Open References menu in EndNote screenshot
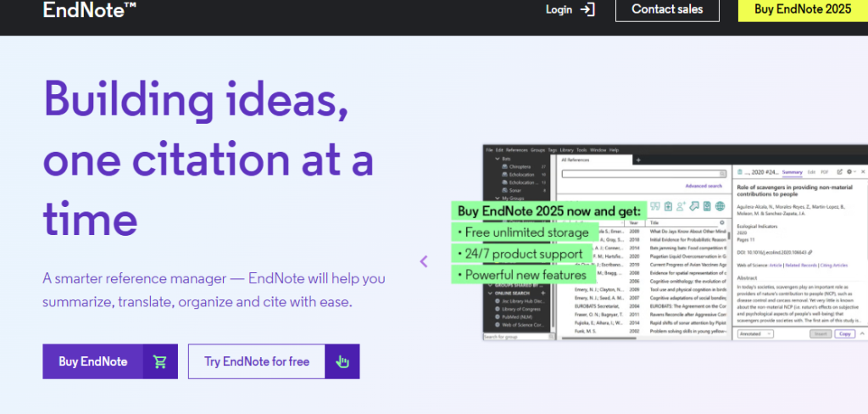Image resolution: width=868 pixels, height=414 pixels. [x=516, y=150]
